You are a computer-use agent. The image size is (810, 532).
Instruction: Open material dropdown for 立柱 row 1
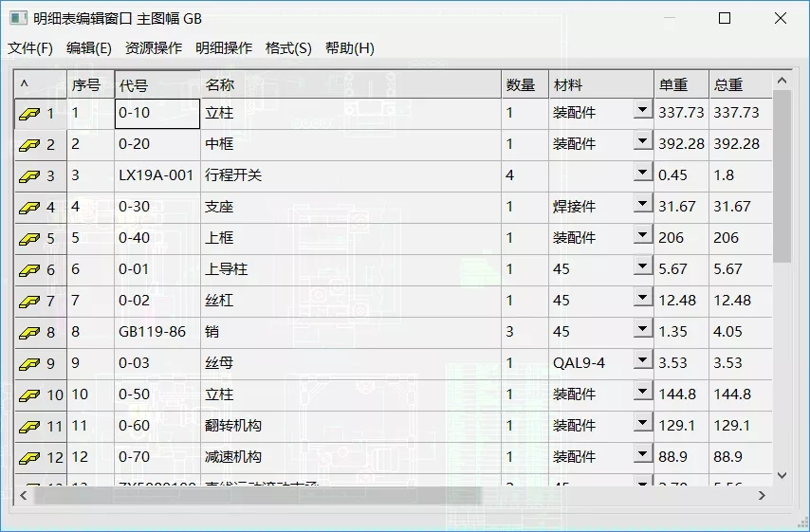click(x=642, y=110)
